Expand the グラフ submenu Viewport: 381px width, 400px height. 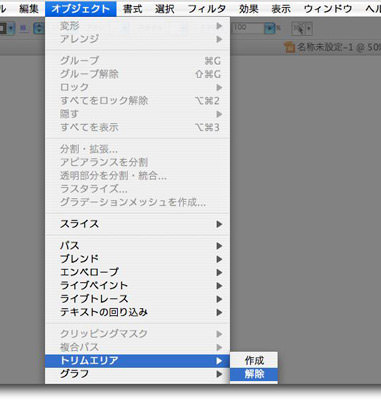pyautogui.click(x=137, y=374)
